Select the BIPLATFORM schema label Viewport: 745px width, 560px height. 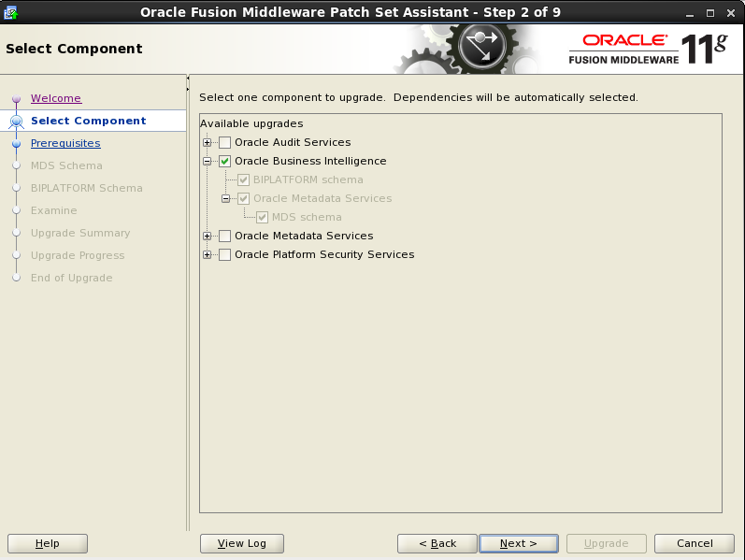point(308,179)
